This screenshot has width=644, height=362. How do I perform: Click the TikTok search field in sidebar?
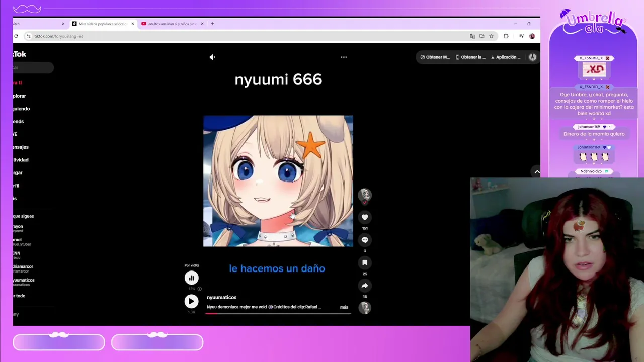pos(33,68)
